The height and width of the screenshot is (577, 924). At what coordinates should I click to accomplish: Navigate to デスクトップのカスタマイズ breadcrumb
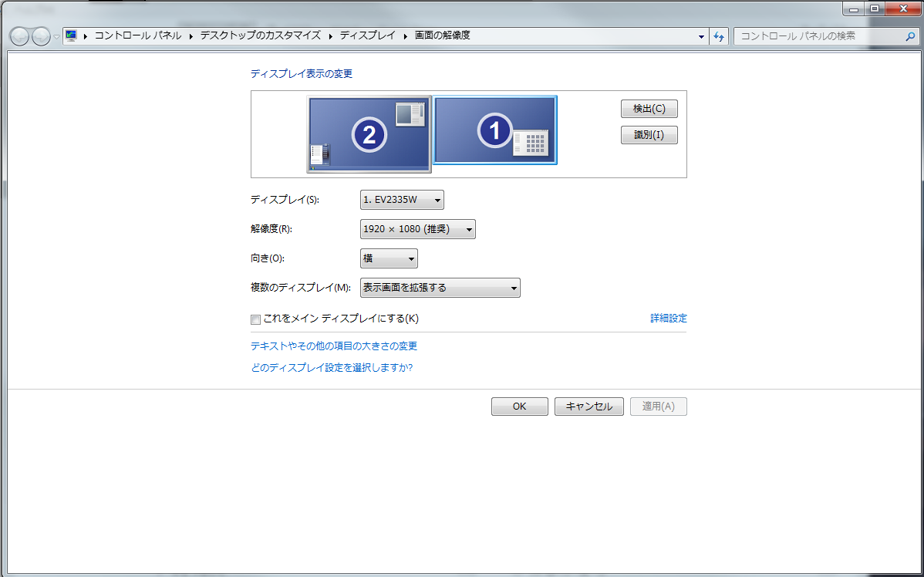pos(260,35)
